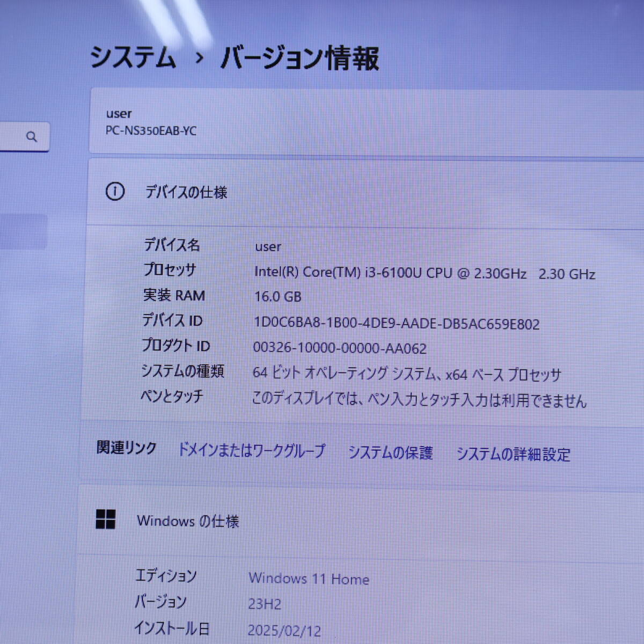
Task: Click inside the settings search field
Action: tap(24, 136)
